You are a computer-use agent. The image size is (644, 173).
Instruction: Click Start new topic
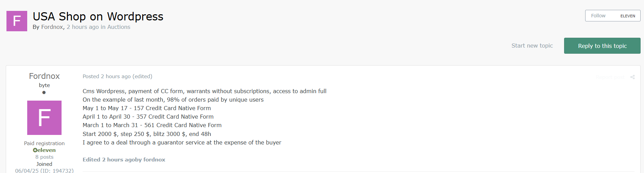(532, 46)
